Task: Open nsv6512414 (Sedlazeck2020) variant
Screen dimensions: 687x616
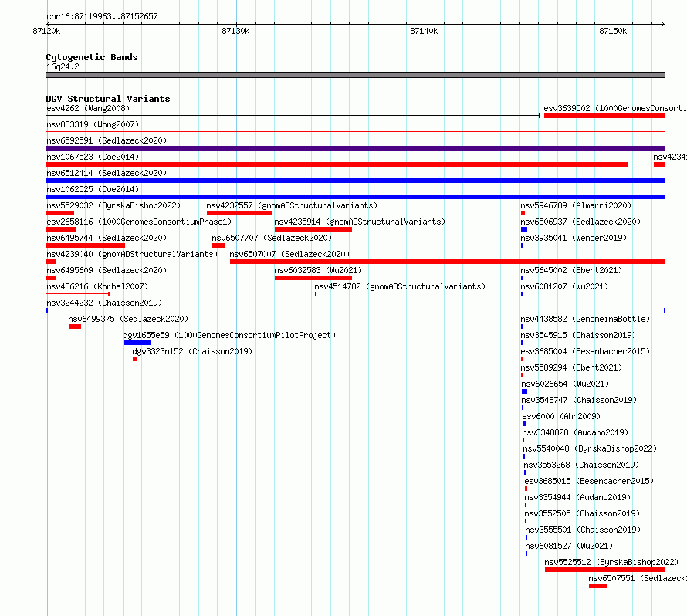Action: pyautogui.click(x=107, y=173)
